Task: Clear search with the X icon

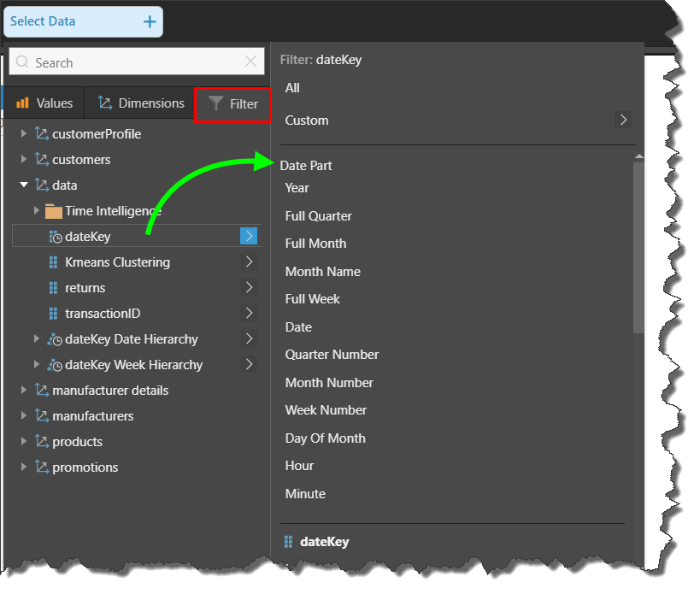Action: [250, 62]
